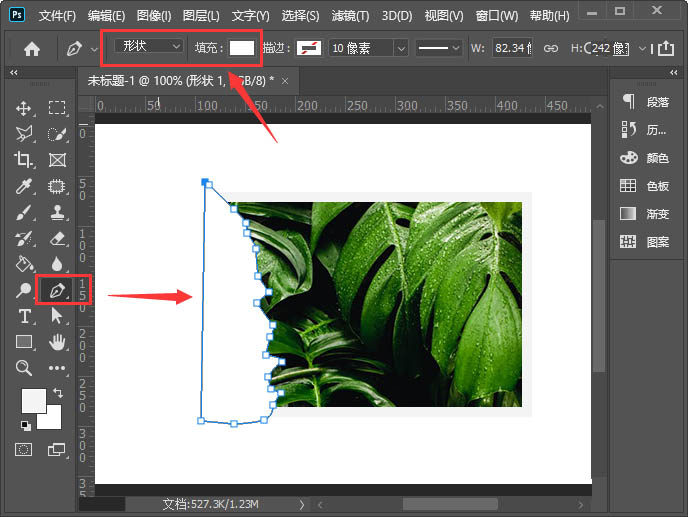This screenshot has width=688, height=517.
Task: Click the white 填充 fill swatch
Action: point(242,48)
